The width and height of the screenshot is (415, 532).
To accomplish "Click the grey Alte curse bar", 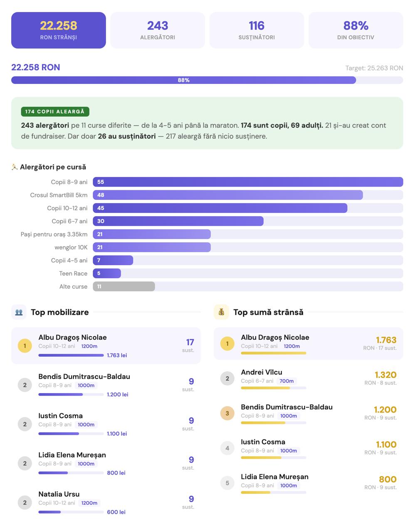I will 124,286.
